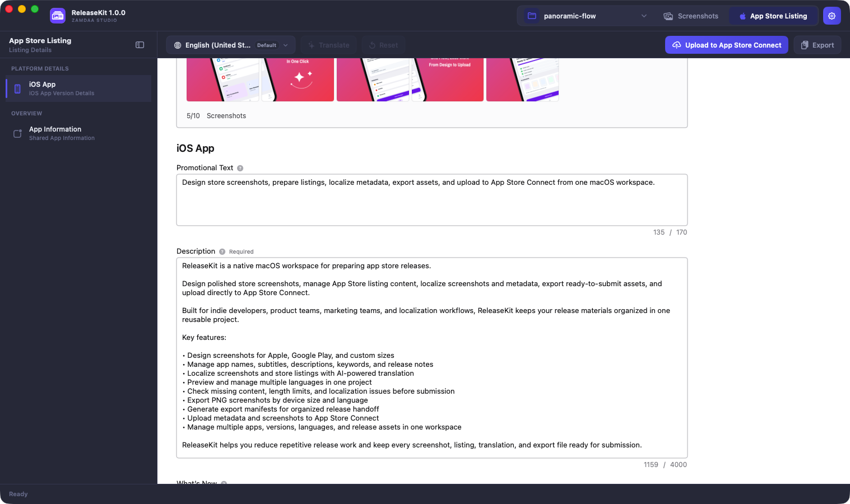The height and width of the screenshot is (504, 850).
Task: Click the 'Default' badge in language selector
Action: (x=267, y=45)
